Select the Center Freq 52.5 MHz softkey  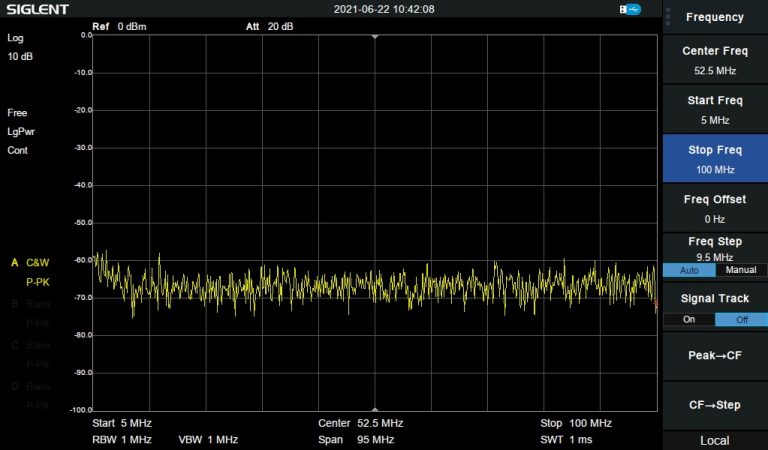click(715, 61)
